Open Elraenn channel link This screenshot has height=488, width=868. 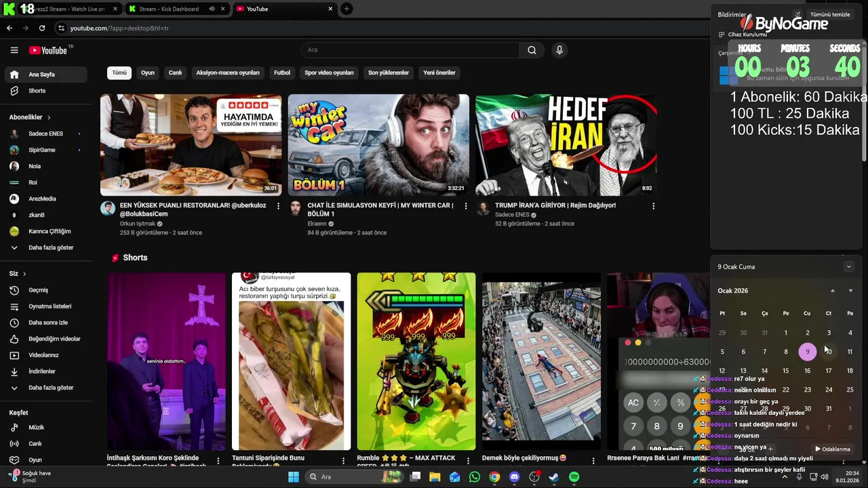click(317, 224)
